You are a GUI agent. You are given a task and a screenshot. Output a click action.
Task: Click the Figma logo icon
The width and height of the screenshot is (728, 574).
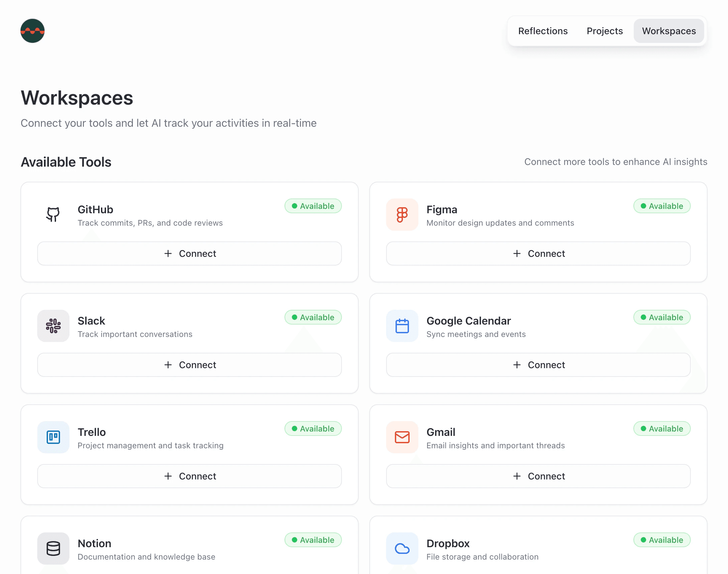click(402, 214)
